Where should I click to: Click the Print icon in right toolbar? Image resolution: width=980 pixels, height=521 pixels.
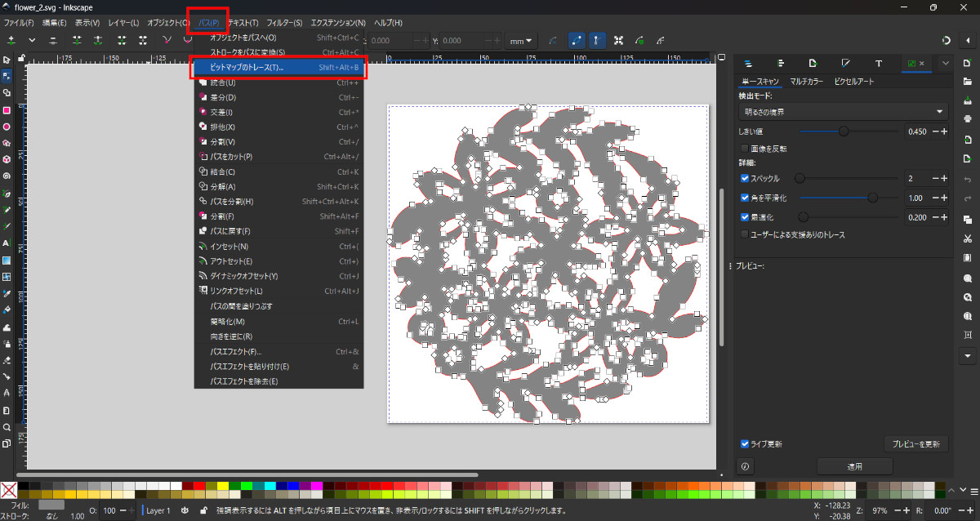click(968, 118)
